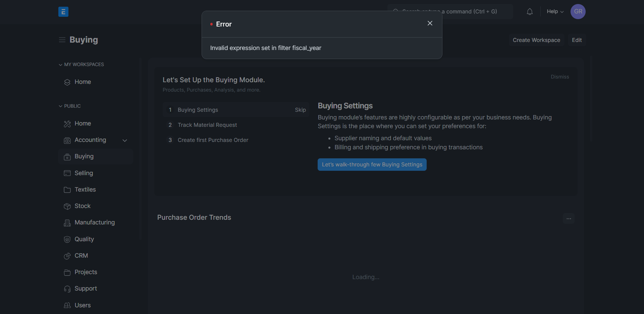
Task: Open the Purchase Order Trends options menu
Action: click(569, 218)
